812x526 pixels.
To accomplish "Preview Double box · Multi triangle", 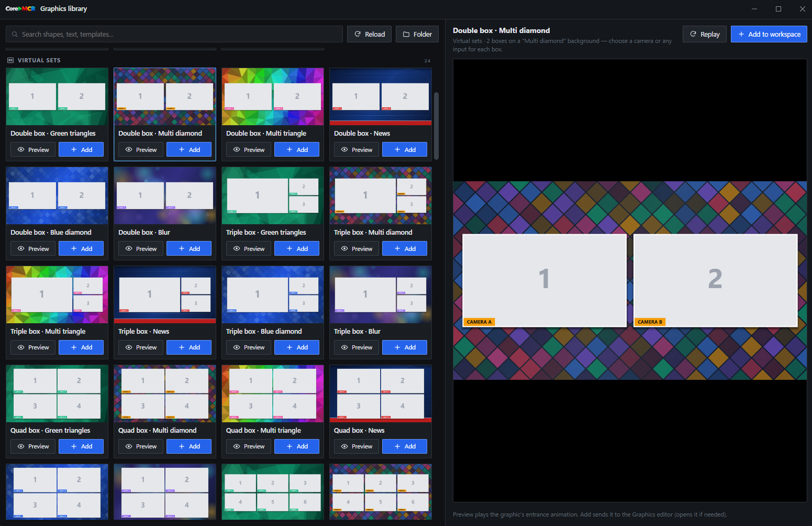I will pos(249,150).
